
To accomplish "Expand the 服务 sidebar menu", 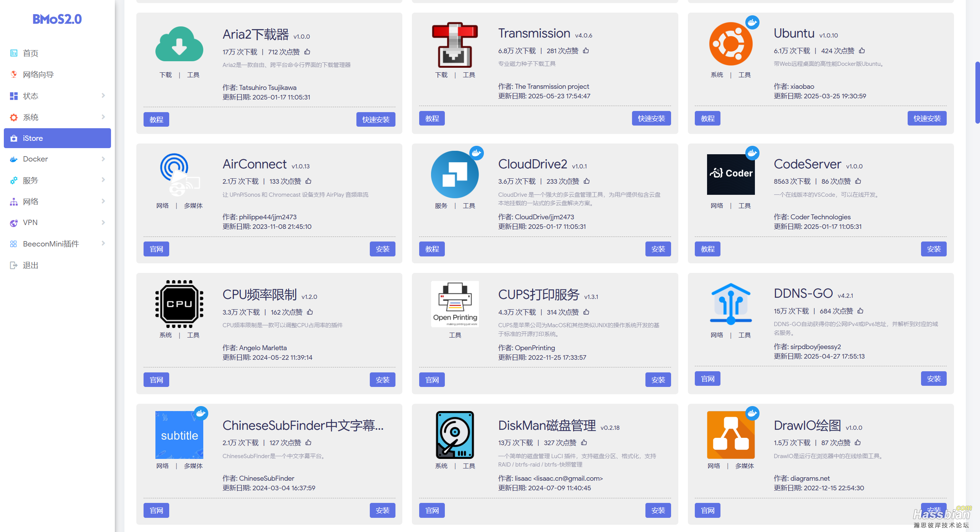I will point(57,180).
